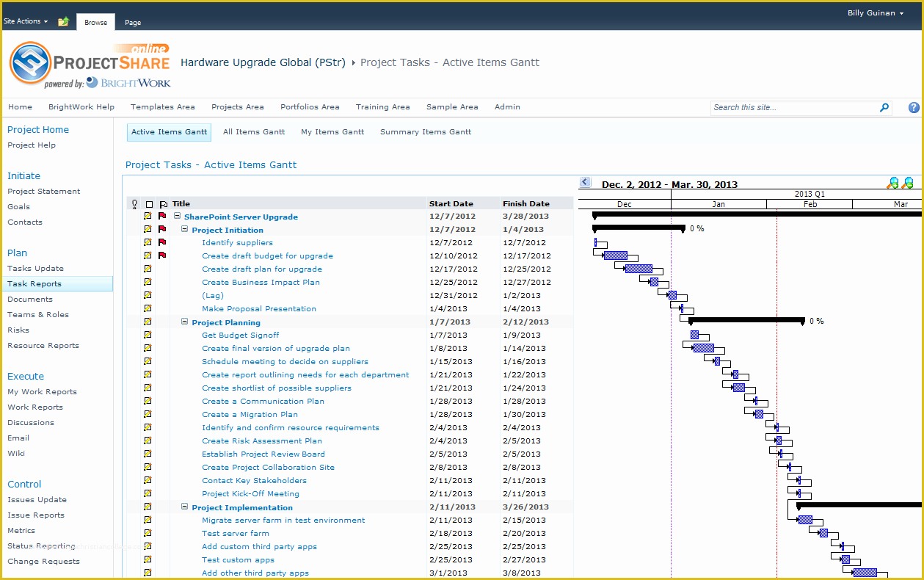Click the attachment column header icon

[x=134, y=204]
